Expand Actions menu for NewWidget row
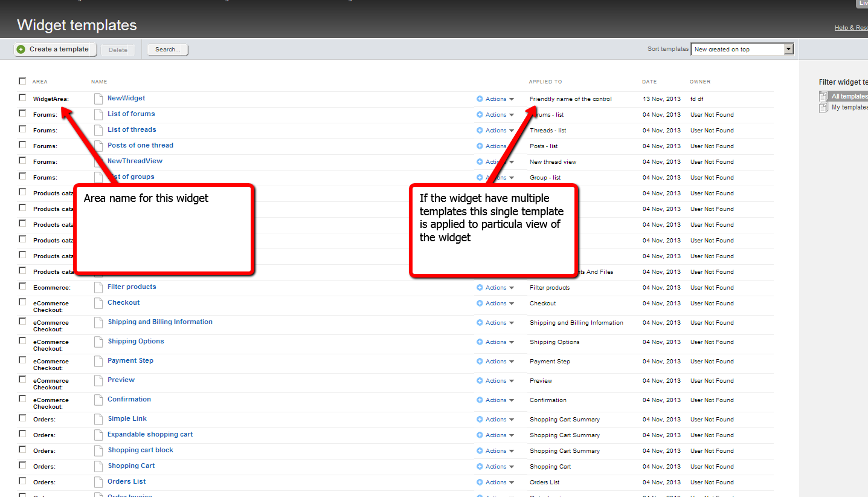Viewport: 868px width, 497px height. 496,99
